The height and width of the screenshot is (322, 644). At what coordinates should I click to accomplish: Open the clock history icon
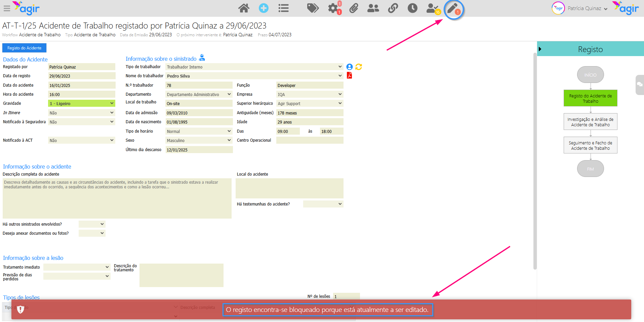412,8
